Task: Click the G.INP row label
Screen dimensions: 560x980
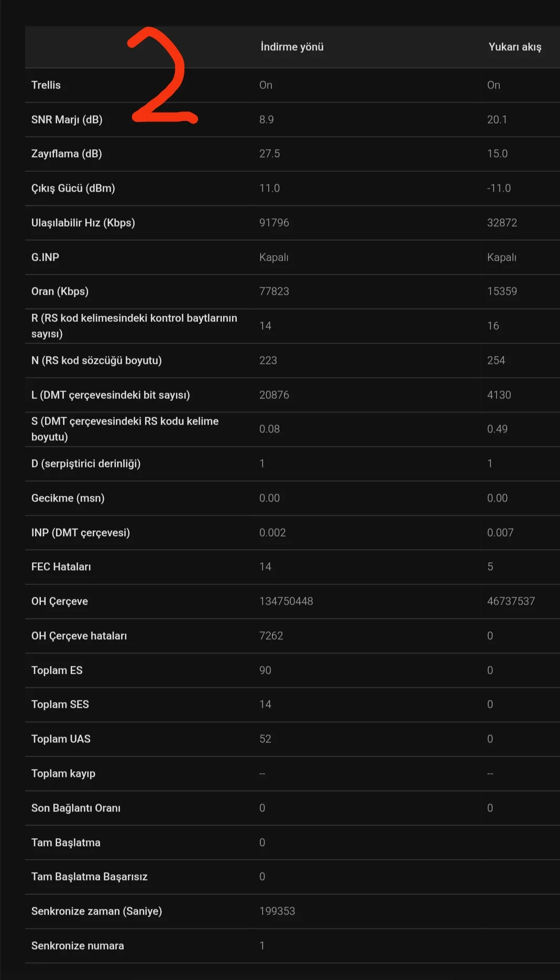Action: point(45,258)
